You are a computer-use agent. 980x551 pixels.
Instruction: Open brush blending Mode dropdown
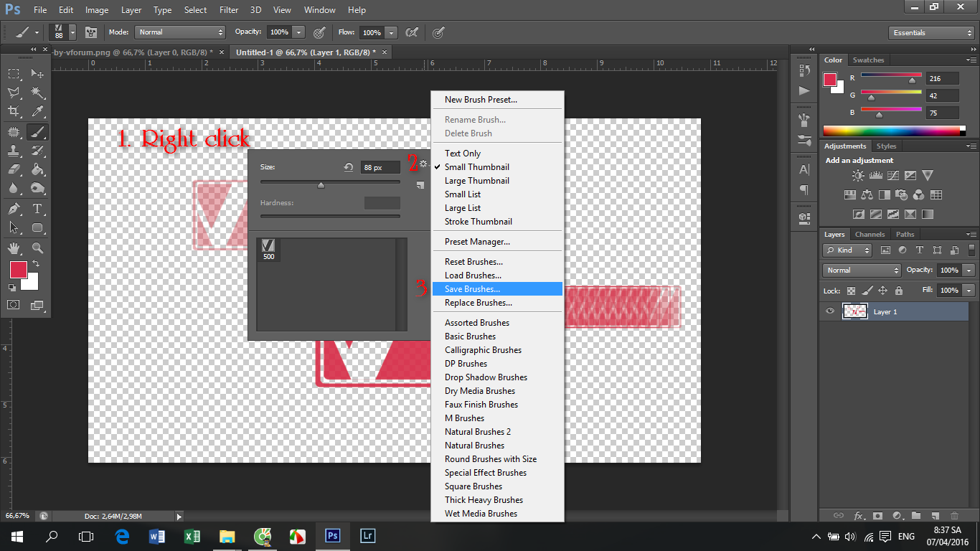coord(180,32)
